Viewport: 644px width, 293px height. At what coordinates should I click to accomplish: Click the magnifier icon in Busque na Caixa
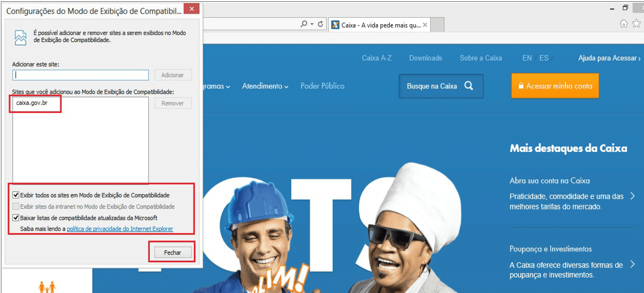pos(469,86)
